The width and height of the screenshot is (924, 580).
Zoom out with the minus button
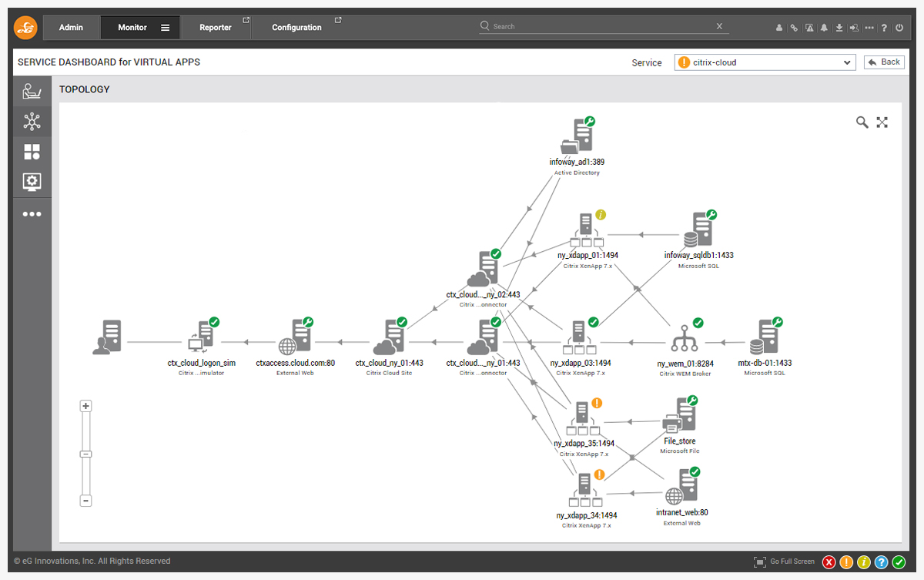click(x=86, y=501)
